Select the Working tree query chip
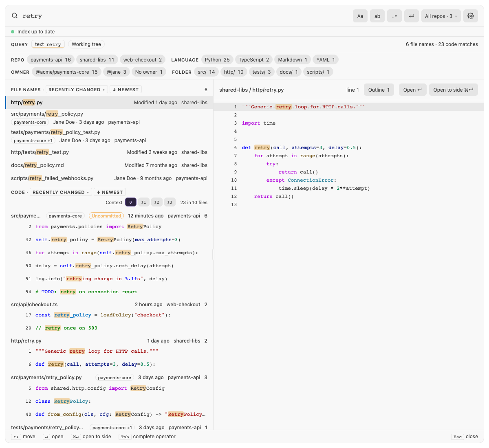Viewport: 489px width, 448px height. click(x=86, y=44)
